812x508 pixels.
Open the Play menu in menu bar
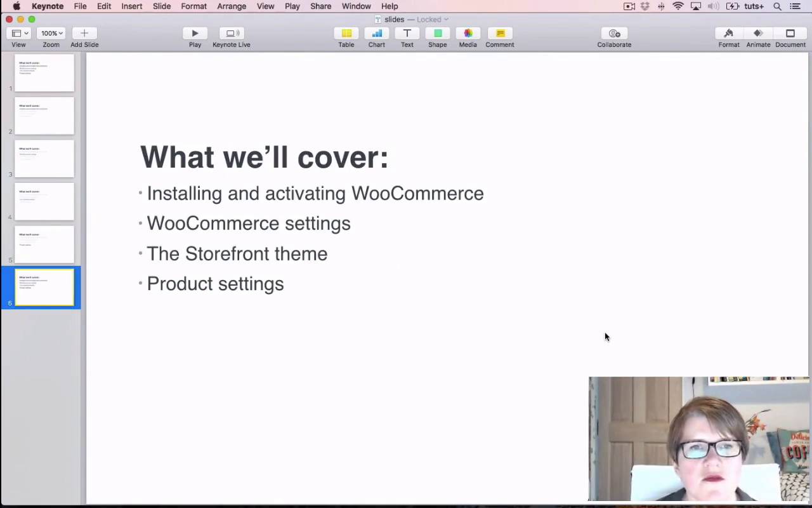(x=292, y=6)
